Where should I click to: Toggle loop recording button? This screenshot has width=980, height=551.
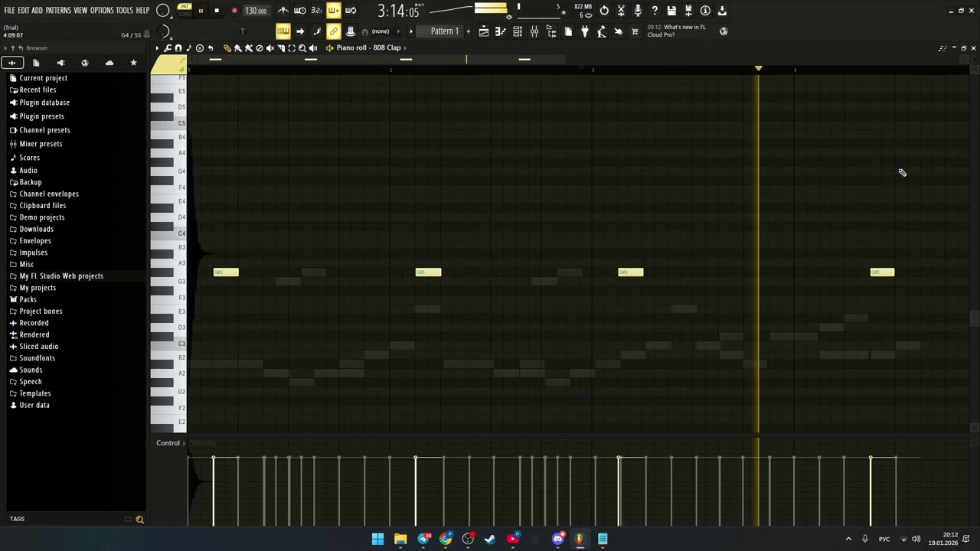351,11
